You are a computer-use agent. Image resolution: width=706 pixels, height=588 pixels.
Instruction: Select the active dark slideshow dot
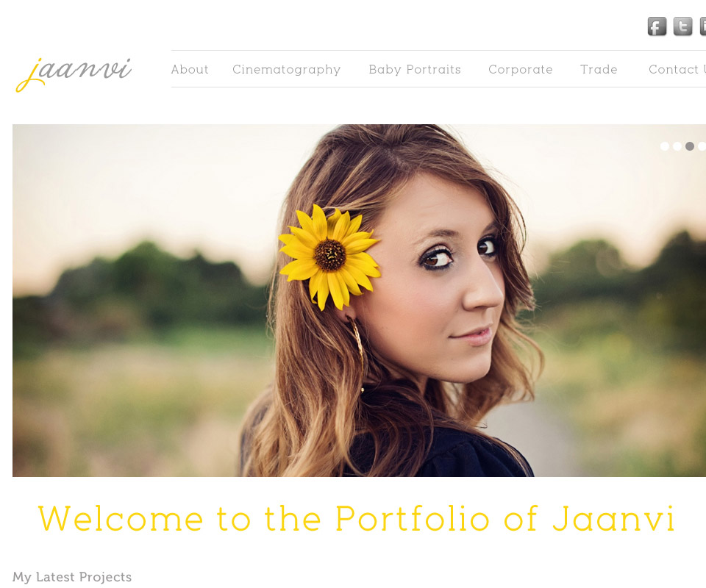tap(690, 146)
